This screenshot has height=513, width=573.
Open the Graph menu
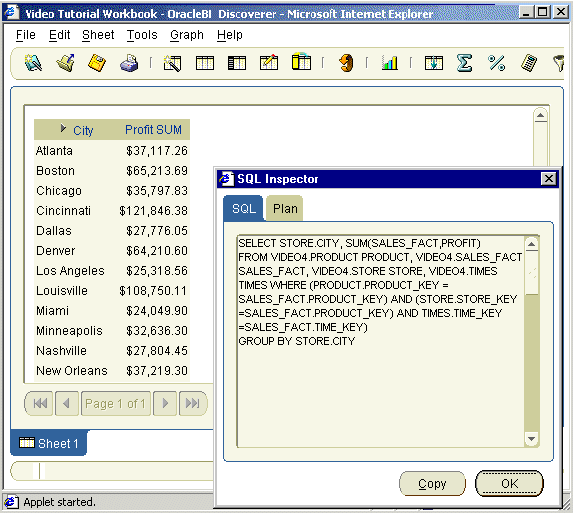(x=187, y=35)
